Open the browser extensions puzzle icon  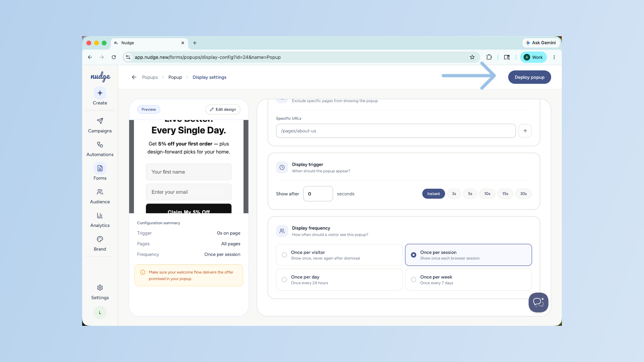click(489, 57)
